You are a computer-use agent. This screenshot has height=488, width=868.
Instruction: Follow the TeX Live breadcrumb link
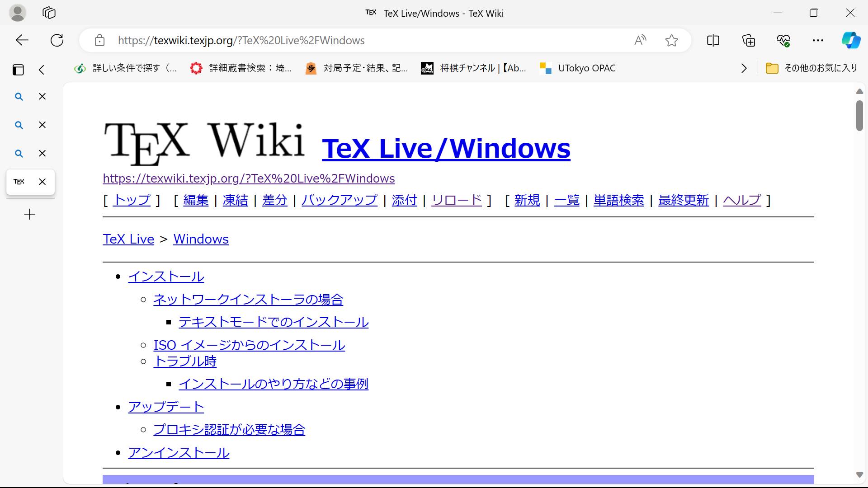tap(128, 239)
